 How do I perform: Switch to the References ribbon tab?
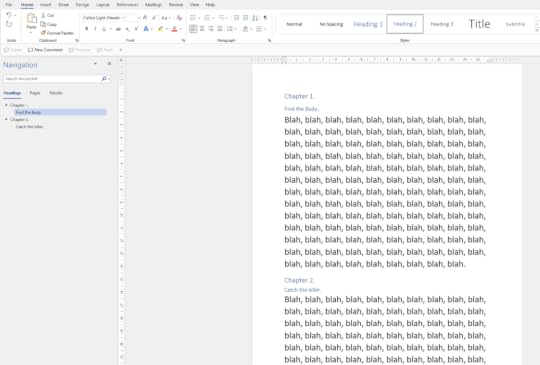(x=127, y=5)
